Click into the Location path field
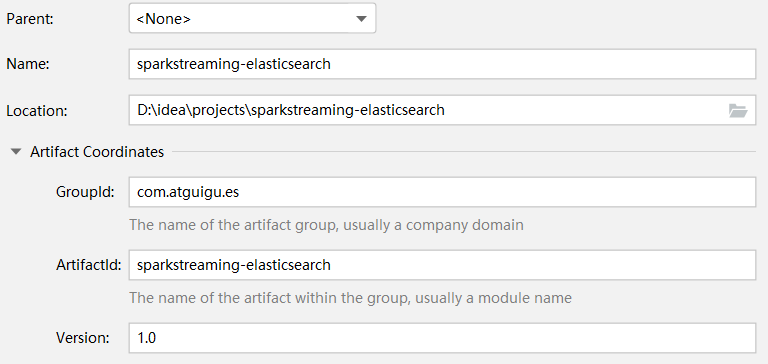Screen dimensions: 768x364 (442, 110)
